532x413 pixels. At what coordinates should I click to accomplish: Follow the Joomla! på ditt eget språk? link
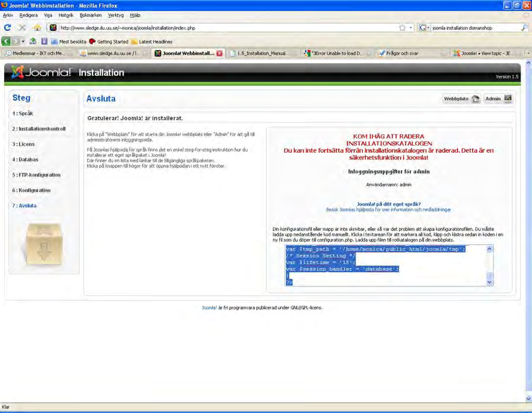point(388,204)
